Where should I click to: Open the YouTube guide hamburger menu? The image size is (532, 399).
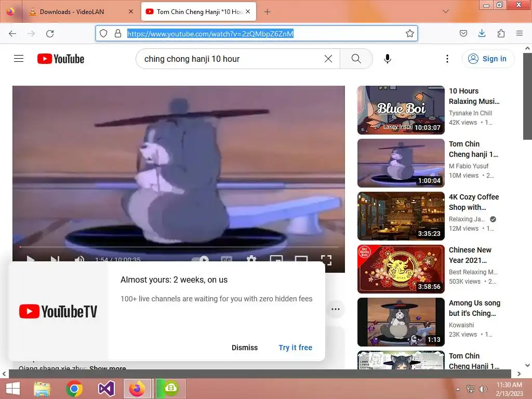(x=19, y=59)
